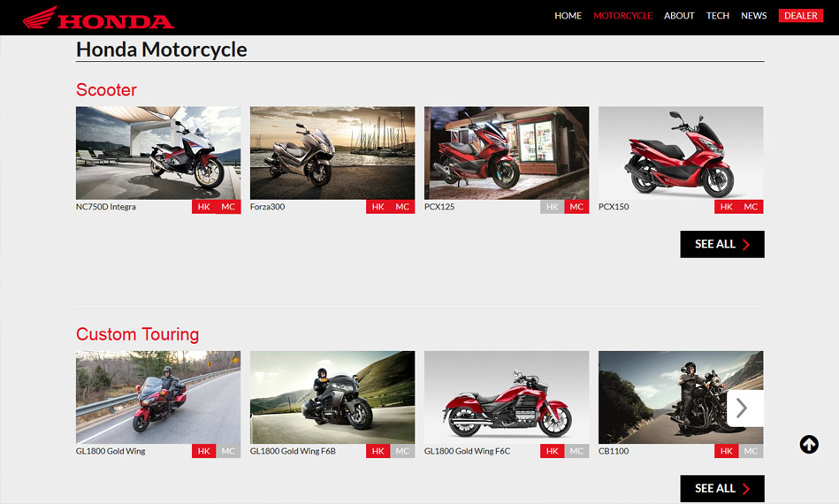
Task: Toggle the grey HK tag for PCX125
Action: [553, 207]
